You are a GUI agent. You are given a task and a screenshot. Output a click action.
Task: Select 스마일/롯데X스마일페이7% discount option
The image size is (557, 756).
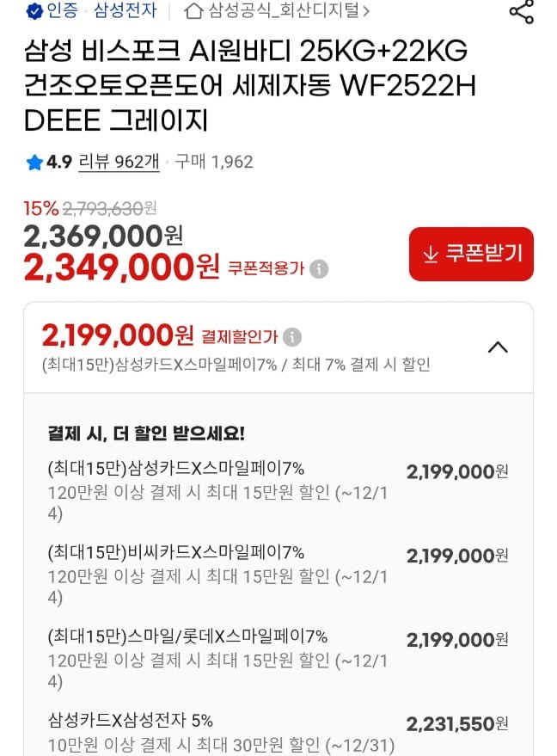[x=278, y=659]
